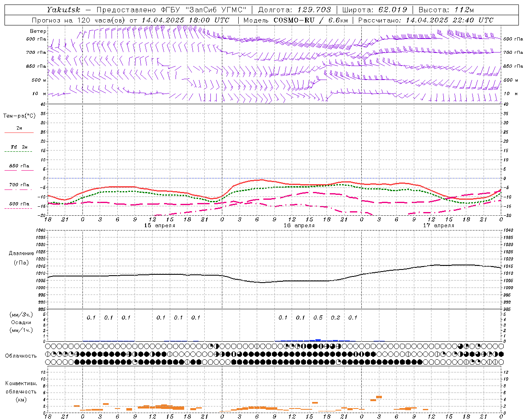The image size is (525, 420).
Task: Click the Ветер panel label
Action: coord(38,31)
